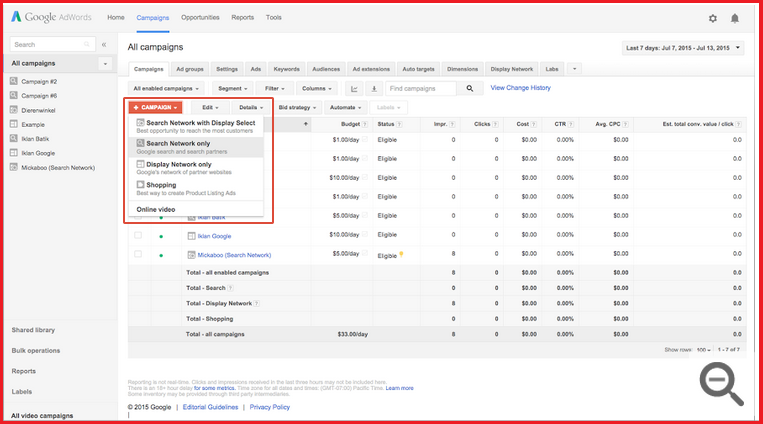This screenshot has height=424, width=763.
Task: Open View Change History link
Action: 520,88
